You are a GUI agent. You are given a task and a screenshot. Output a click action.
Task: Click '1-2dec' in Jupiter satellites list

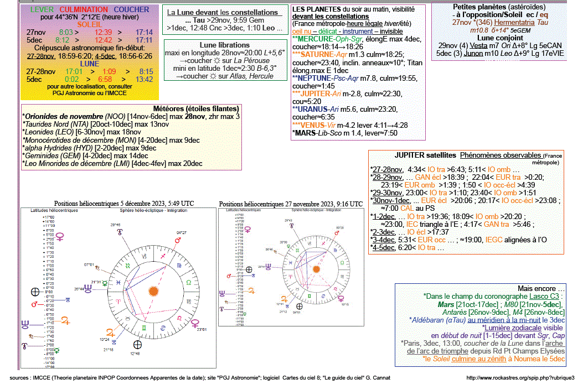tap(384, 216)
